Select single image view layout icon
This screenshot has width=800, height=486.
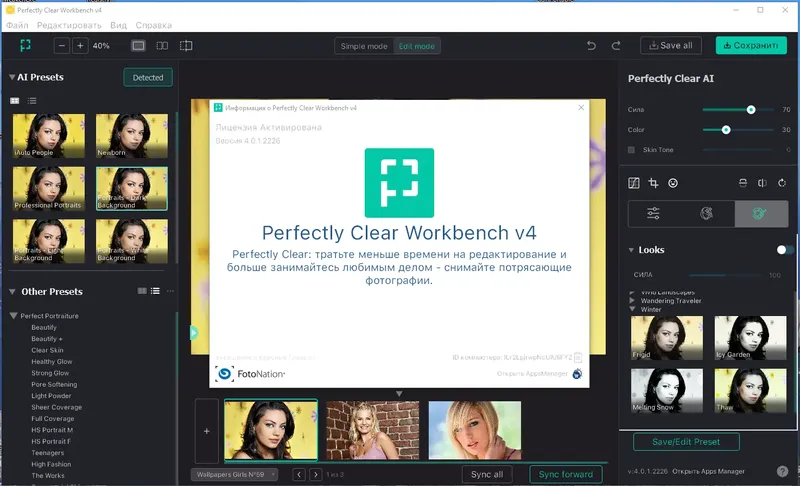coord(138,46)
